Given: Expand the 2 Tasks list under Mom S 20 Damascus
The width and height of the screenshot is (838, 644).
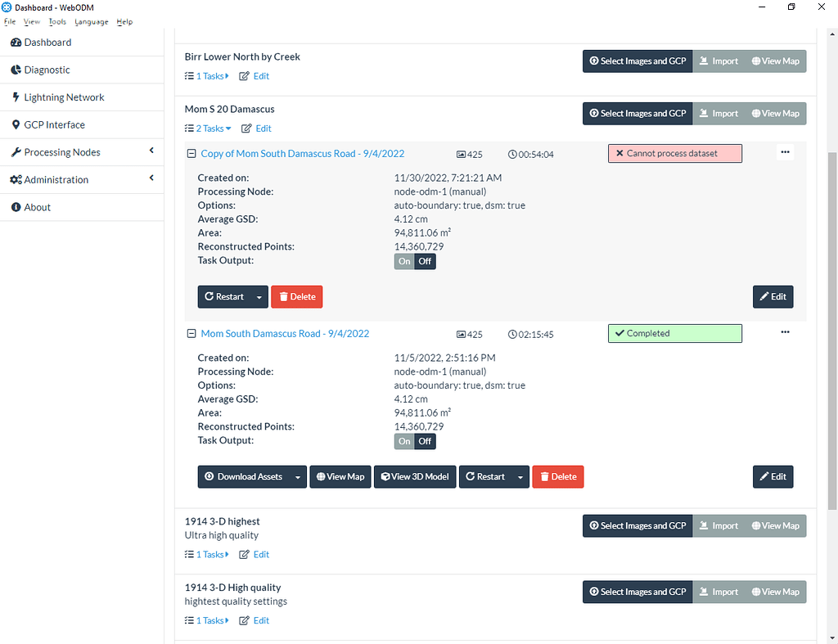Looking at the screenshot, I should pyautogui.click(x=208, y=128).
